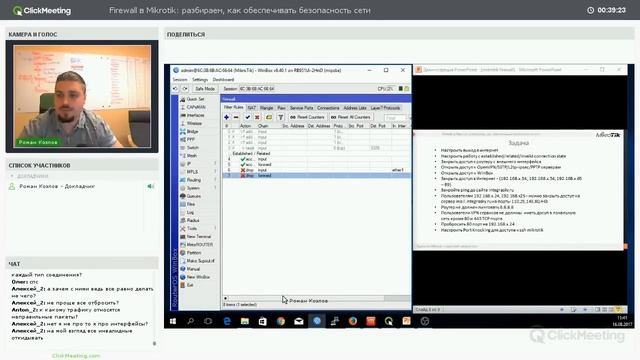Open Wireless in WinBox sidebar
Image resolution: width=640 pixels, height=360 pixels.
[x=192, y=123]
